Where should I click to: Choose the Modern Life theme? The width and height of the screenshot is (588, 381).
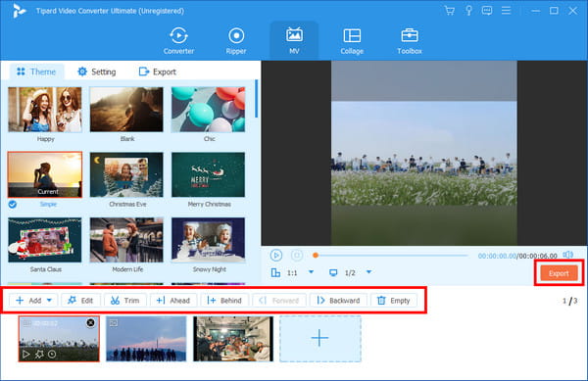pyautogui.click(x=126, y=240)
